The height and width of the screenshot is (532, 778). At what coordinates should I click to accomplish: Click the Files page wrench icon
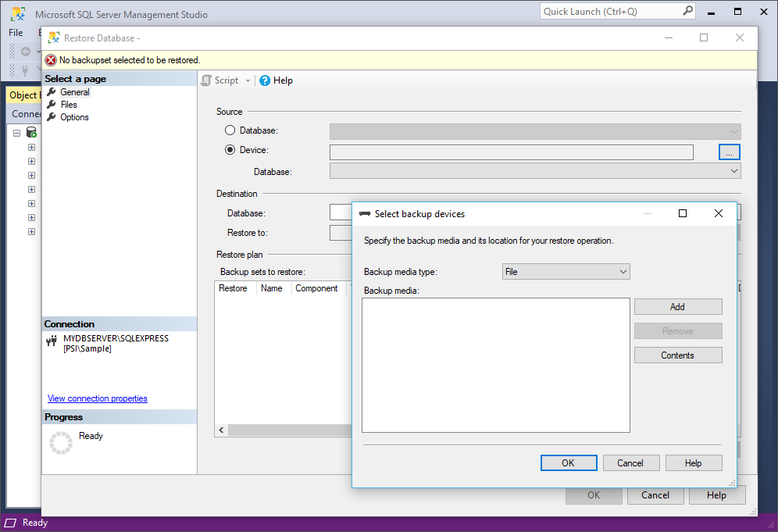tap(51, 104)
